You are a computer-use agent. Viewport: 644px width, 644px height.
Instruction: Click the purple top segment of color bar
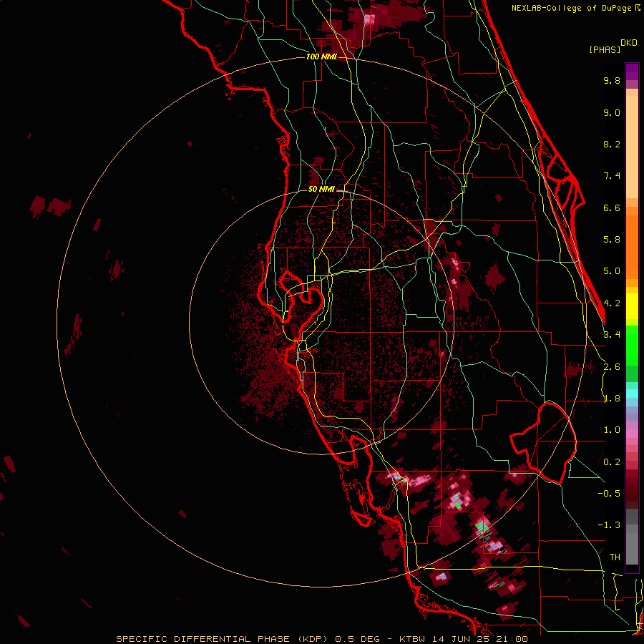point(632,72)
